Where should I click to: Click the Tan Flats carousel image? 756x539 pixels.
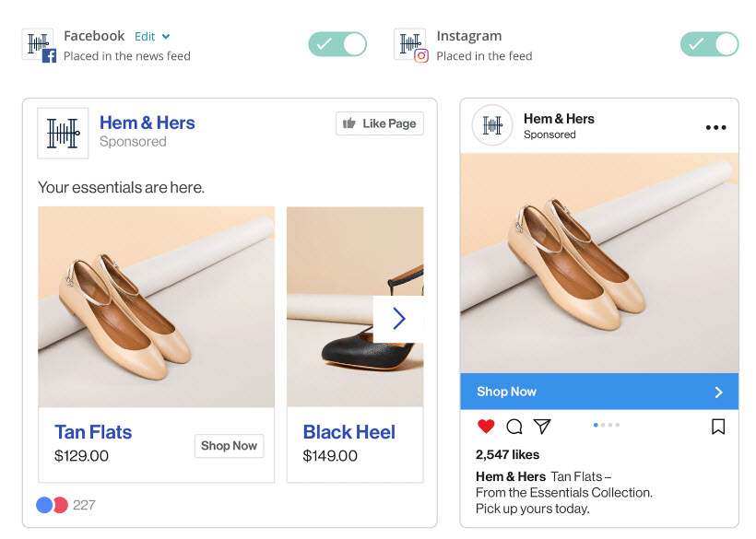[x=156, y=307]
